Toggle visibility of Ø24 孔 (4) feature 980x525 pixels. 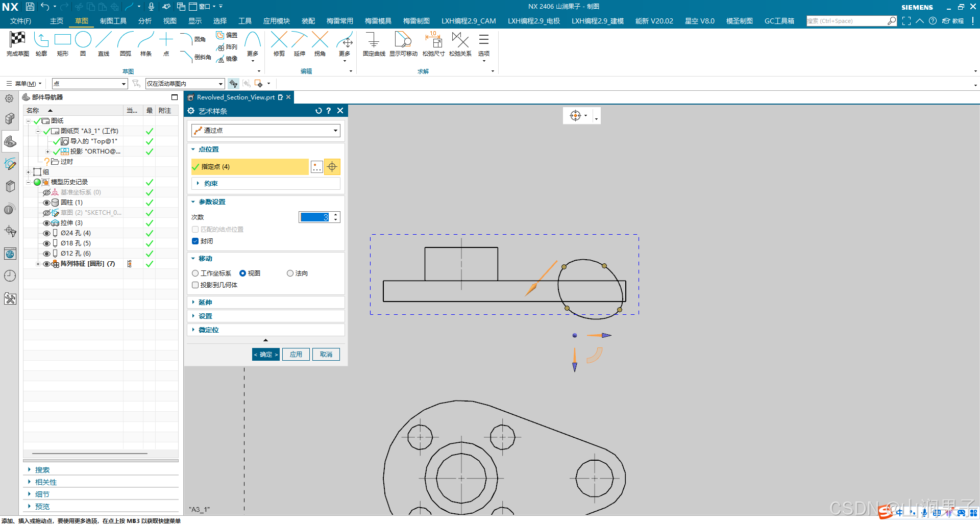coord(46,233)
